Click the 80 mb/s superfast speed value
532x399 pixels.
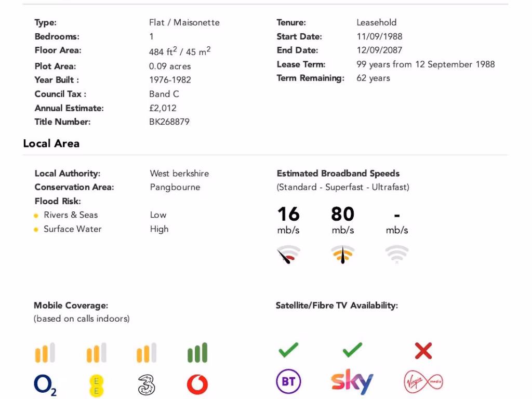pos(343,220)
